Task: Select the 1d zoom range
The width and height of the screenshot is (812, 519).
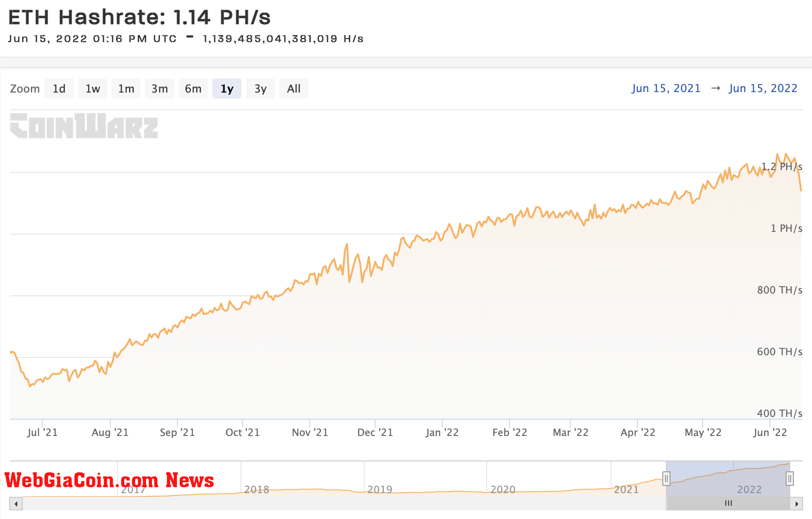Action: pyautogui.click(x=59, y=88)
